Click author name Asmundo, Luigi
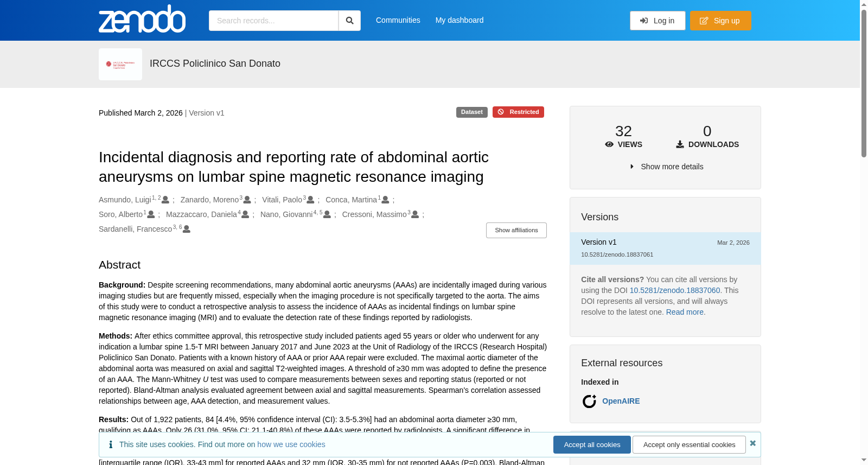This screenshot has height=465, width=868. tap(125, 200)
